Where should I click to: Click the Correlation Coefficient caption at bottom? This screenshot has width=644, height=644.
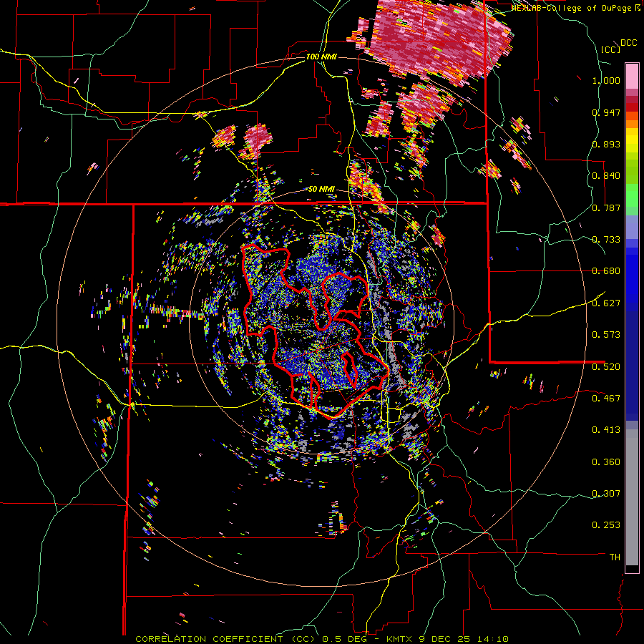[x=321, y=639]
